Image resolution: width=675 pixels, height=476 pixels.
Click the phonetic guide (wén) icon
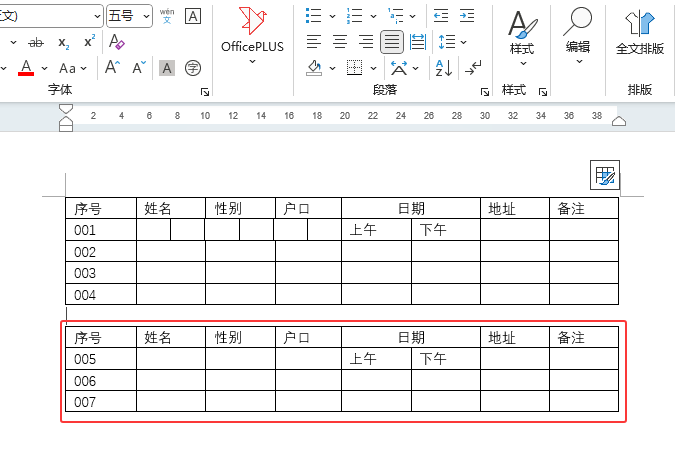(x=167, y=16)
